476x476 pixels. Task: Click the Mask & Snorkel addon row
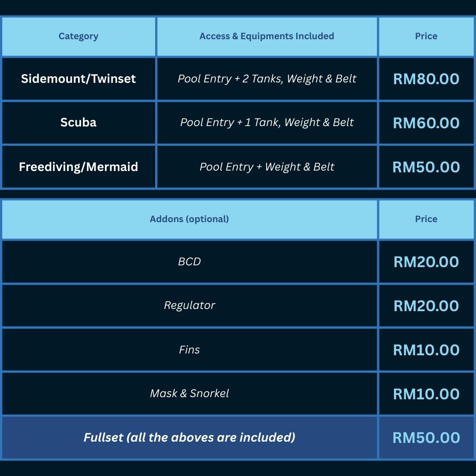[x=190, y=394]
